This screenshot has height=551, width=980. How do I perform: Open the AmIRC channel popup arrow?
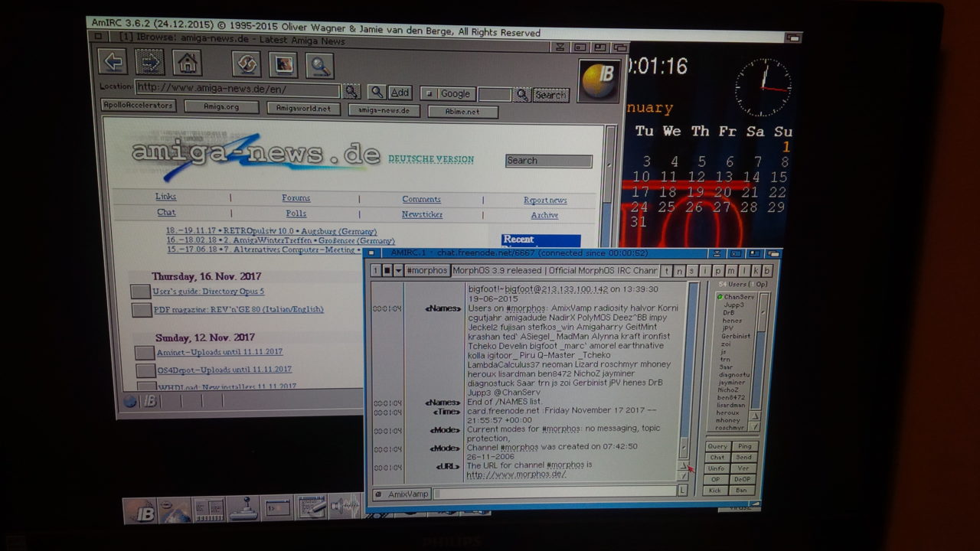(x=398, y=271)
